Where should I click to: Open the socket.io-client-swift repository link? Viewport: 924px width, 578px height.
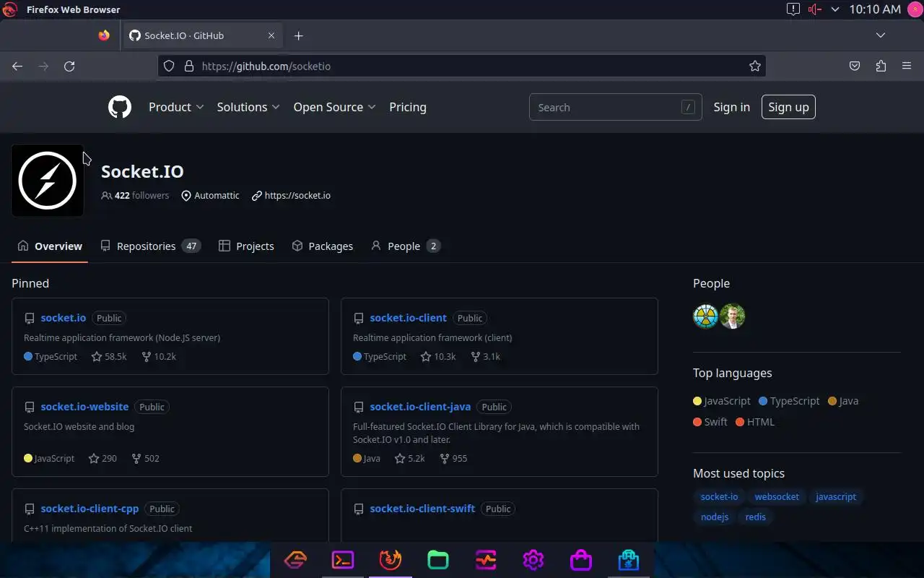[422, 508]
